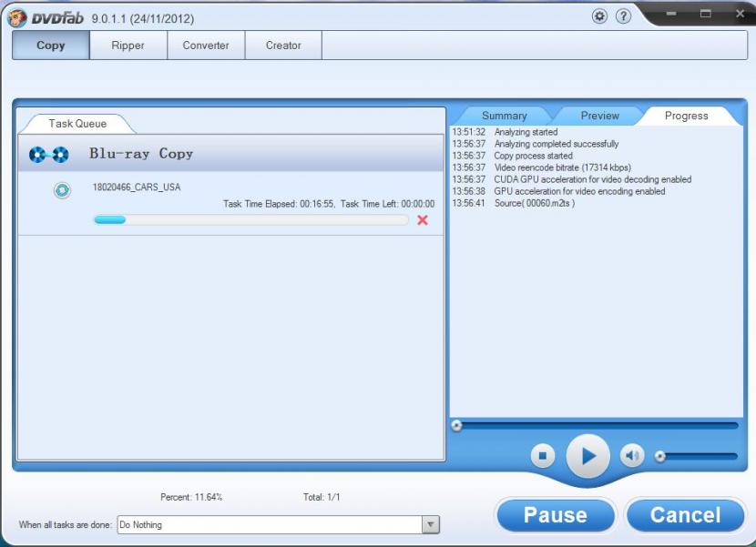
Task: Open the settings gear icon
Action: pyautogui.click(x=599, y=17)
